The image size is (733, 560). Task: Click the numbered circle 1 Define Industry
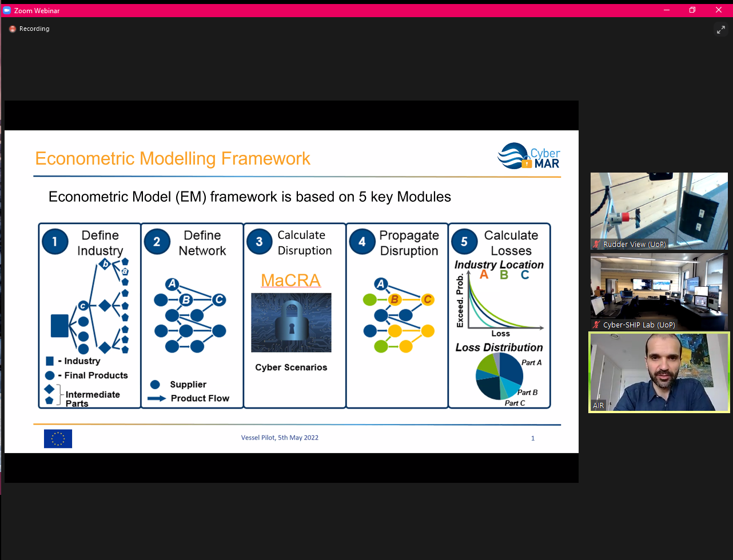(x=55, y=242)
